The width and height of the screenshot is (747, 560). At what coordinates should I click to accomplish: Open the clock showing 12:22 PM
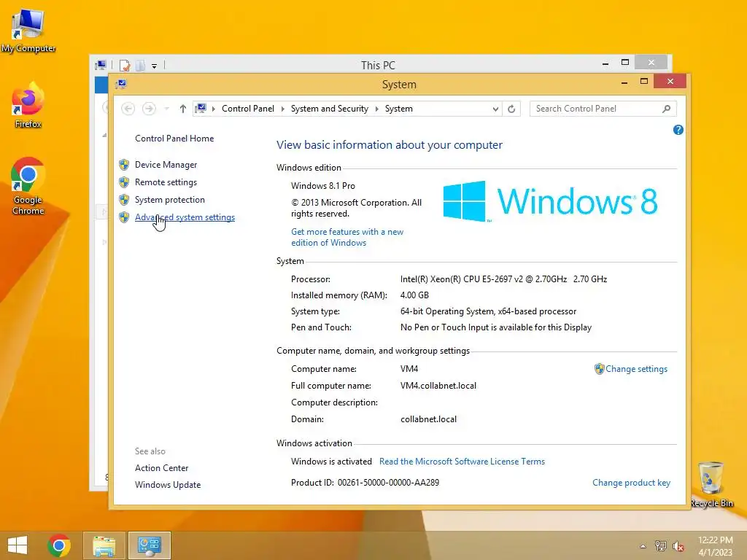pos(715,546)
